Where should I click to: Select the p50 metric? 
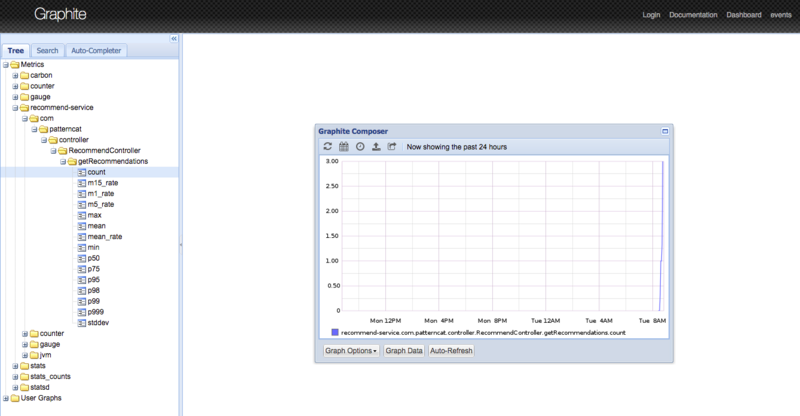coord(93,258)
